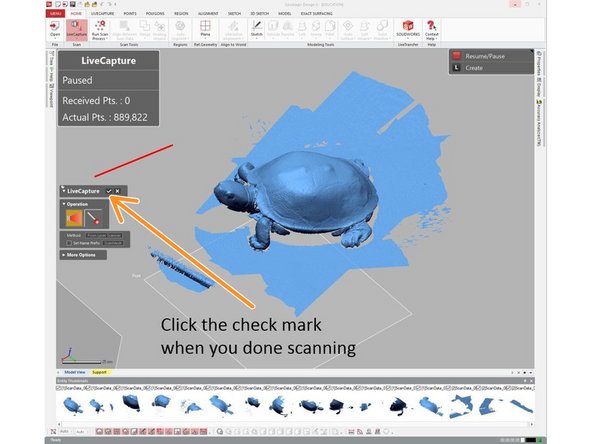Select the first turtle scan thumbnail
Viewport: 592px width, 444px height.
(73, 405)
